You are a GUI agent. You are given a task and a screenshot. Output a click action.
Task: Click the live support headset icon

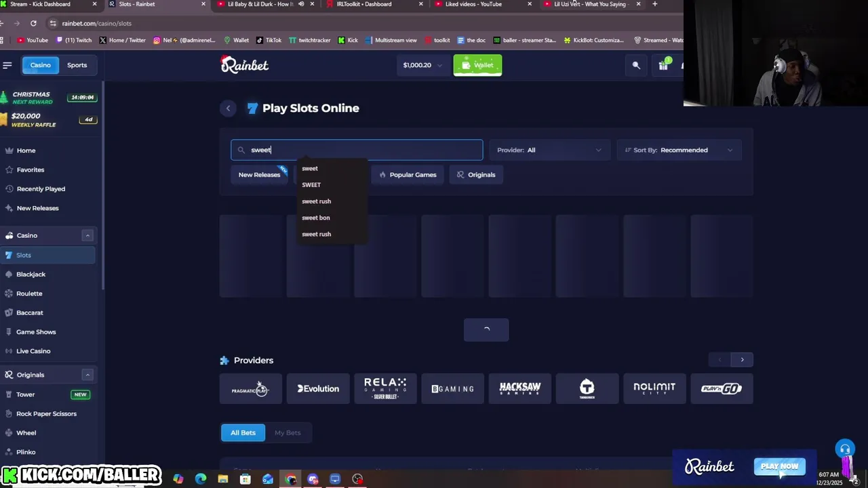tap(845, 449)
